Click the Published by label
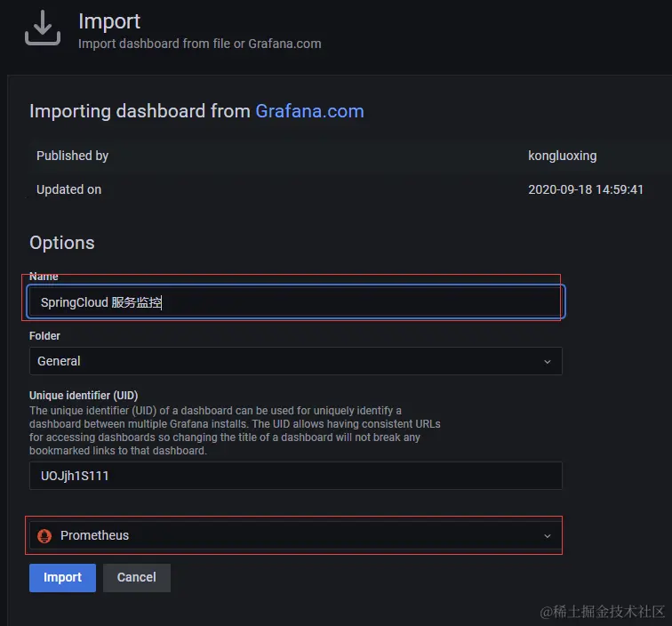 (72, 156)
